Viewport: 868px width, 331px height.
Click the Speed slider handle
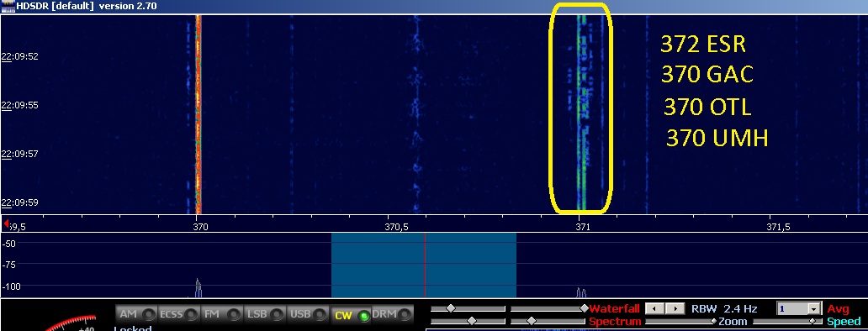[812, 321]
